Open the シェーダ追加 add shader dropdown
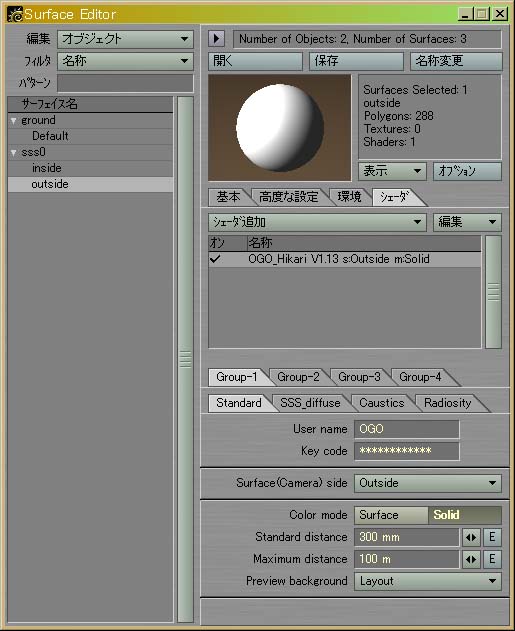 click(317, 222)
